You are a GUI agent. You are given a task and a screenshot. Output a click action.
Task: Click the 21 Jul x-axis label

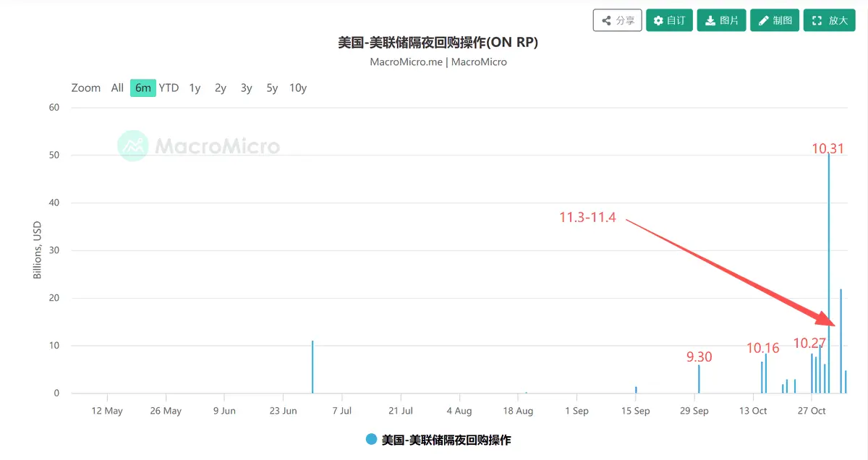(400, 411)
